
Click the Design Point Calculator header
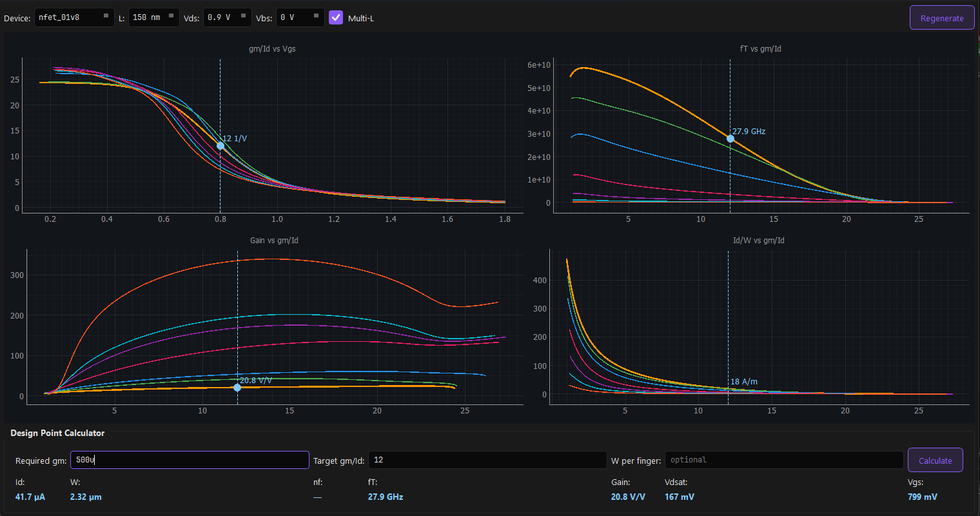click(x=57, y=433)
